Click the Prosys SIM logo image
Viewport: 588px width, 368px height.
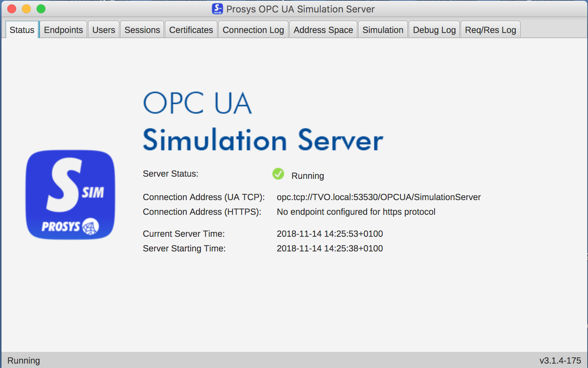(70, 195)
